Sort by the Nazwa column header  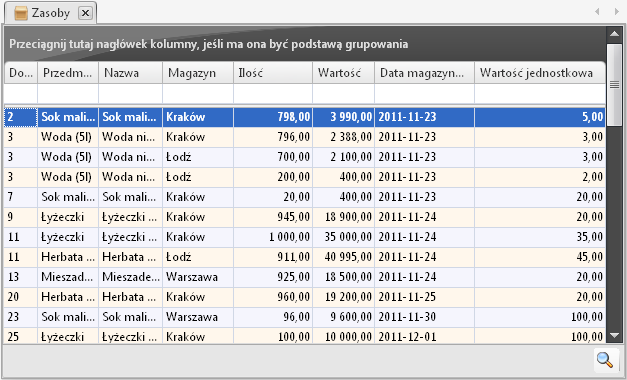pyautogui.click(x=131, y=73)
